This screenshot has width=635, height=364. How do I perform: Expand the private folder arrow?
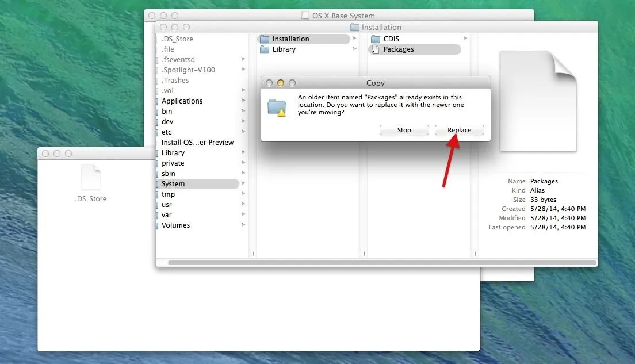243,163
